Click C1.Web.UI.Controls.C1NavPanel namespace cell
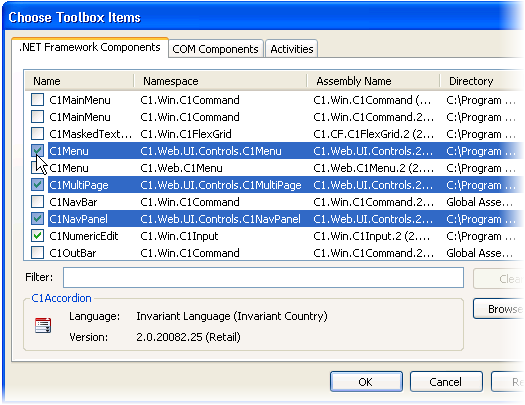Screen dimensions: 525x405 [220, 219]
